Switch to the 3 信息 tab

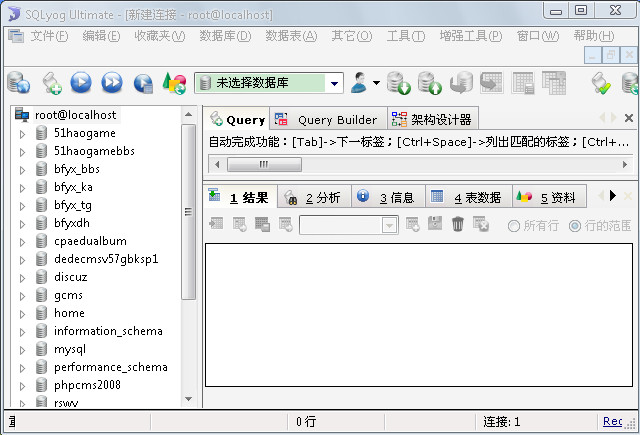tap(391, 198)
